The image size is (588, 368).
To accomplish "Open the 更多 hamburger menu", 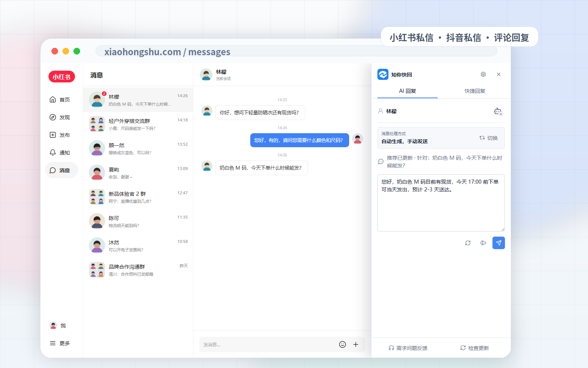I will point(60,343).
